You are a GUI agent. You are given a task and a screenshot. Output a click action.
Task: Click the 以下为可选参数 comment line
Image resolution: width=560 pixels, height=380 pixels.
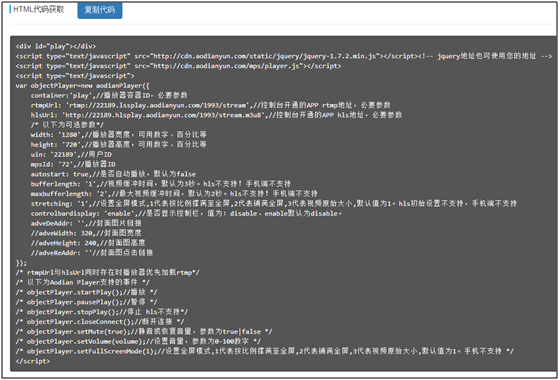click(x=67, y=125)
